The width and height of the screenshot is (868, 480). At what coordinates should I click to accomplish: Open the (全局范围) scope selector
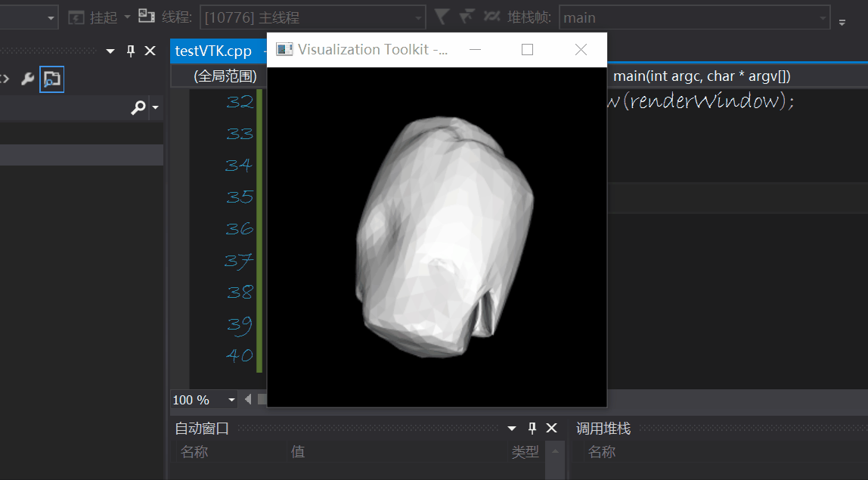pos(225,76)
